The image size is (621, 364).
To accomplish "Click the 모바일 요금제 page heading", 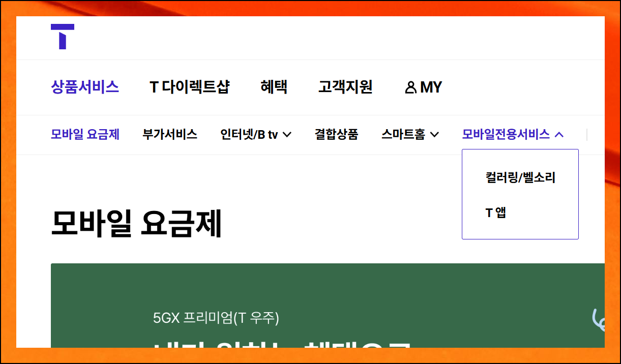I will 136,224.
